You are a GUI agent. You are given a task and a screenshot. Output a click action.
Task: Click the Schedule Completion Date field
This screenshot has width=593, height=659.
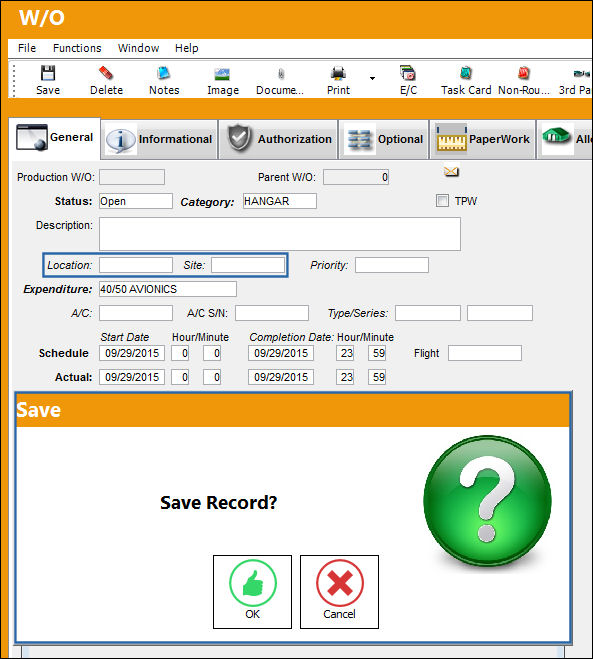[x=281, y=353]
